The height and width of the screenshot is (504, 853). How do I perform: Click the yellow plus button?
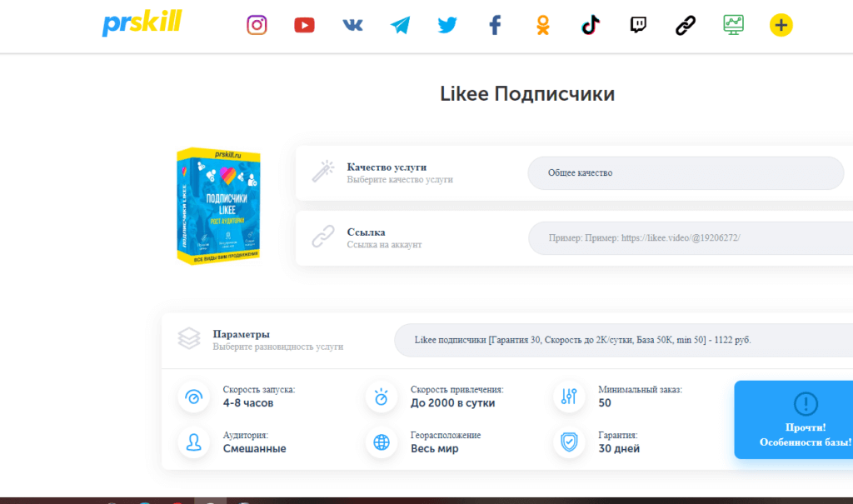pyautogui.click(x=781, y=26)
